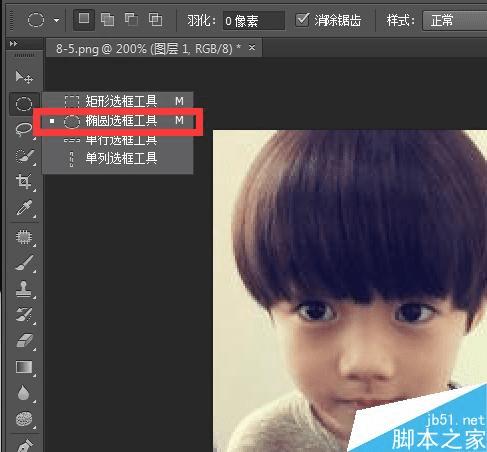Click the elliptical marquee preset icon in options bar
This screenshot has height=452, width=487.
coord(36,20)
